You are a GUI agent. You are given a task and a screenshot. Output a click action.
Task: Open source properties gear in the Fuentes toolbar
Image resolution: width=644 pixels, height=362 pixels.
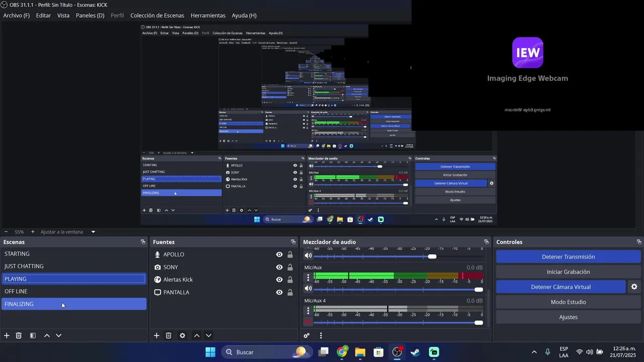coord(182,335)
